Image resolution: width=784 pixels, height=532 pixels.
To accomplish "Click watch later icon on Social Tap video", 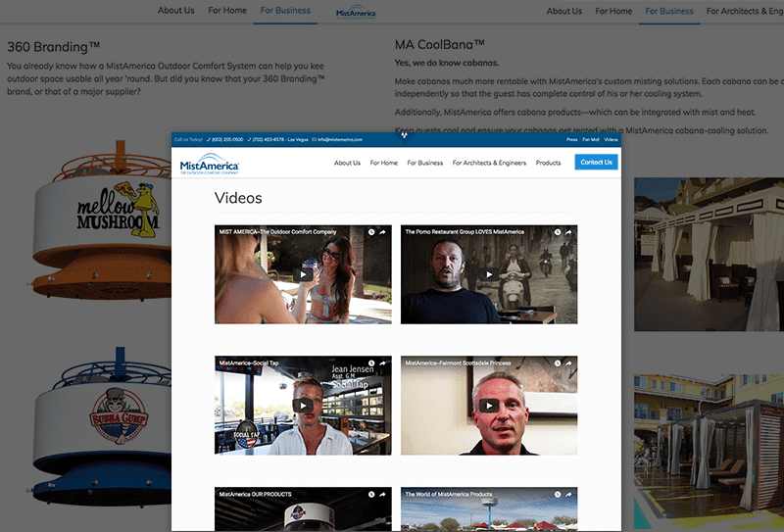I will pos(371,363).
